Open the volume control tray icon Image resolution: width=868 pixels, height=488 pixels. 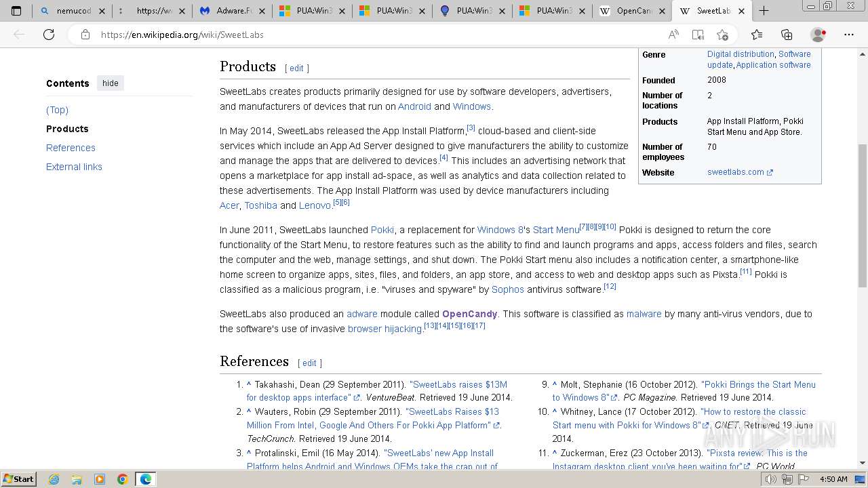pos(770,479)
